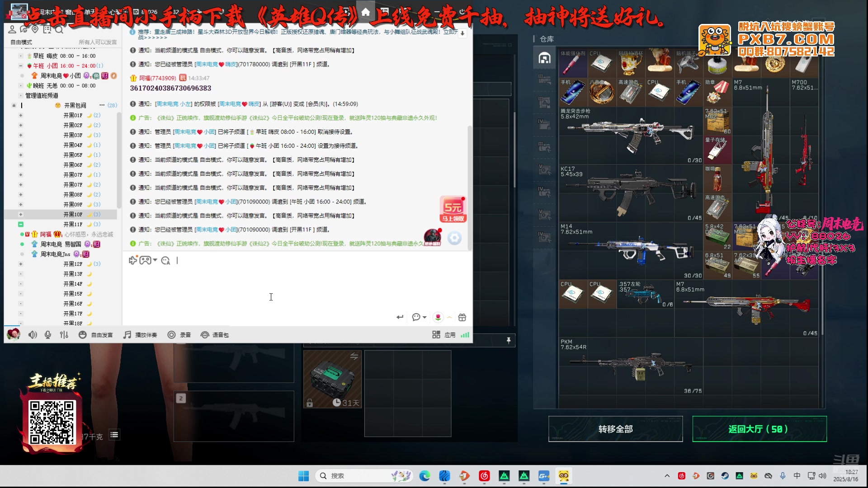Open the home tab in stream top bar

pyautogui.click(x=366, y=12)
